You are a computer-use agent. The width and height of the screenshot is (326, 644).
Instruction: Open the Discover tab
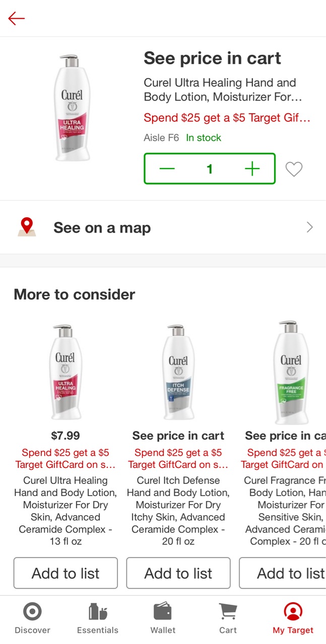coord(32,619)
